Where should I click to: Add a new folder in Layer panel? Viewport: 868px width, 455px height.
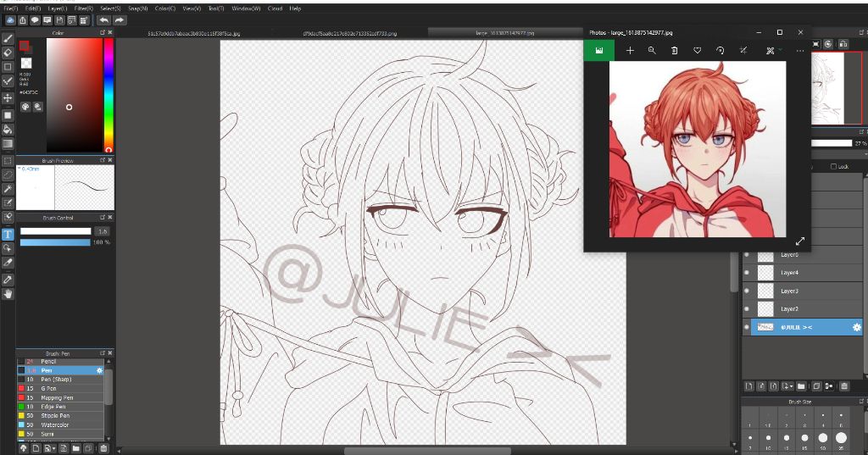pos(801,386)
